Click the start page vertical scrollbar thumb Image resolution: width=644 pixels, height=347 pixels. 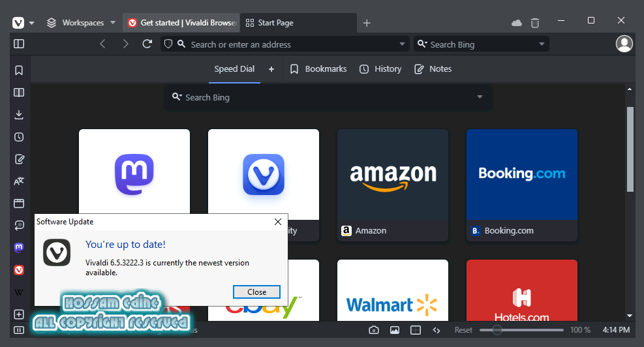click(630, 149)
